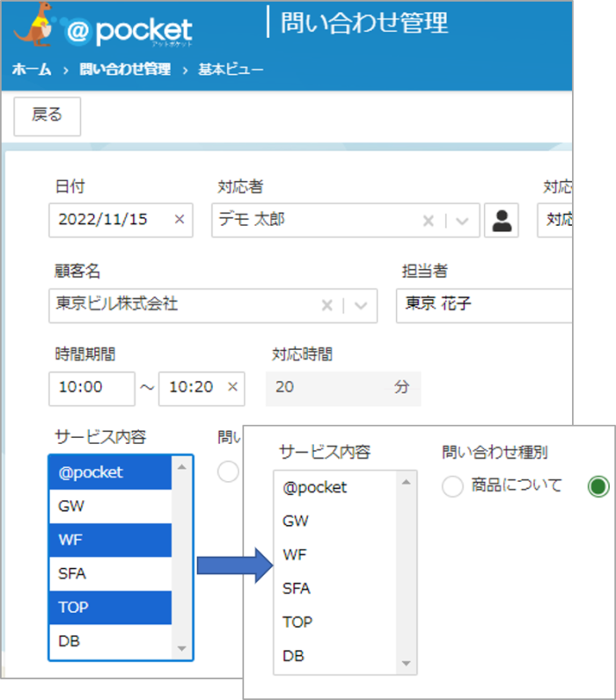Select DB in the left service list
Screen dimensions: 616x700
coord(110,641)
